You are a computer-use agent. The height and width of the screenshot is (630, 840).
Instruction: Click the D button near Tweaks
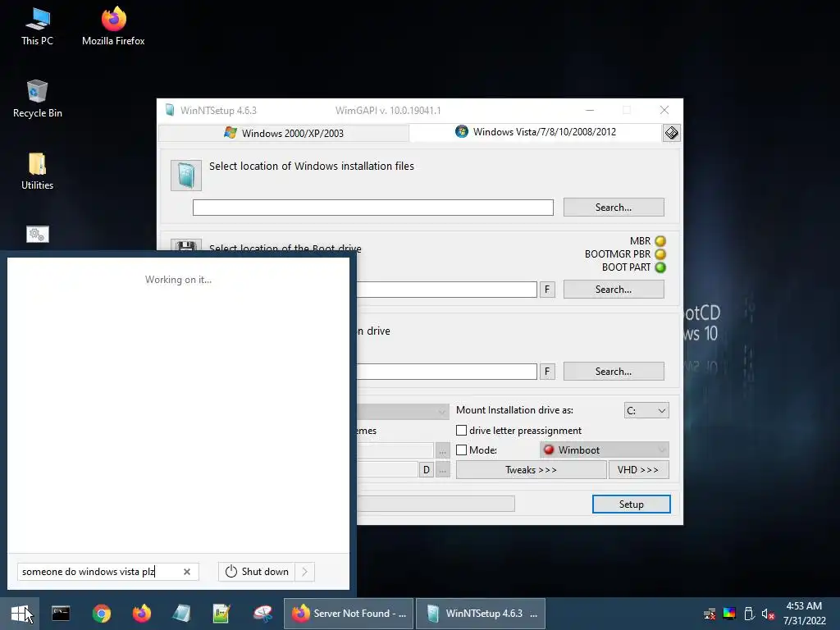pyautogui.click(x=427, y=470)
